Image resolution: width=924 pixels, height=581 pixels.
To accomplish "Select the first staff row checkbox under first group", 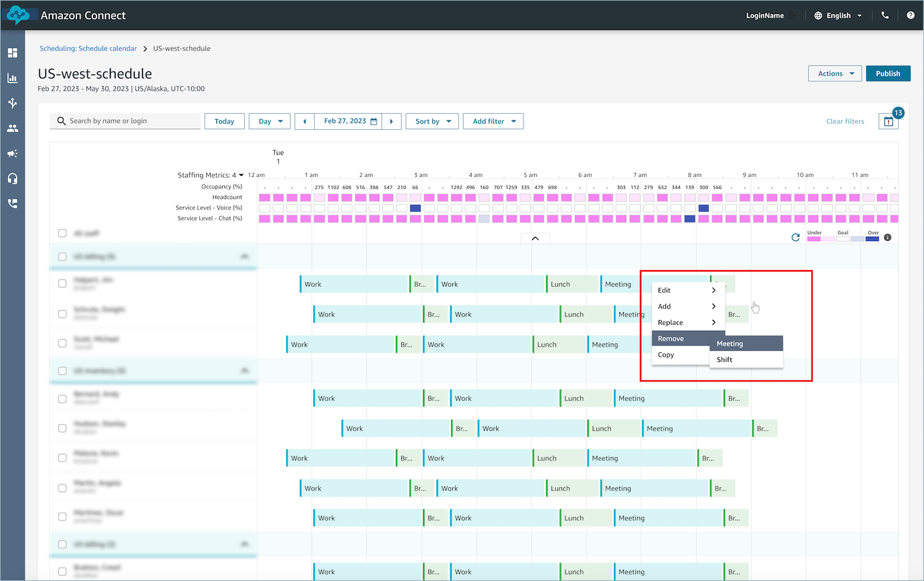I will (63, 284).
